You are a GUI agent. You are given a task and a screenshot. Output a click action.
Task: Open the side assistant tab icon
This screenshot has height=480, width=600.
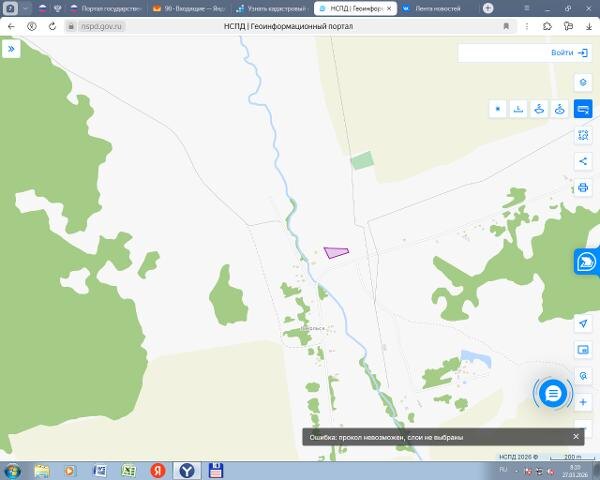586,262
